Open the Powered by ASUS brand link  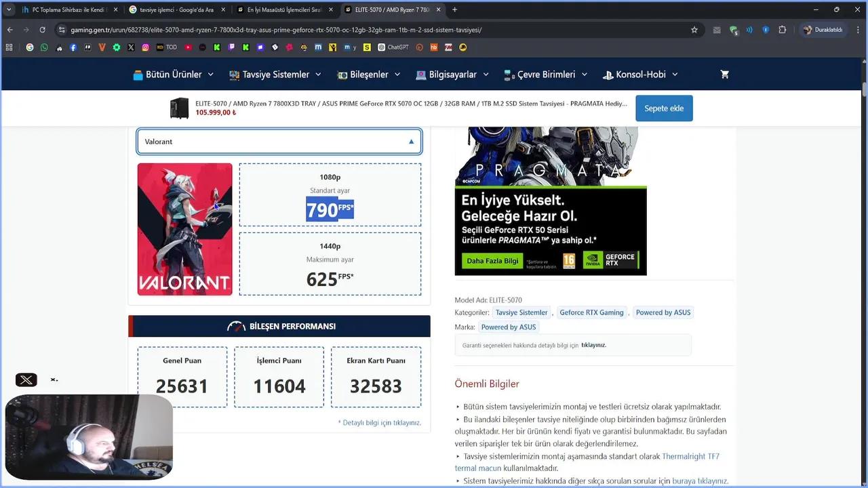pyautogui.click(x=509, y=327)
